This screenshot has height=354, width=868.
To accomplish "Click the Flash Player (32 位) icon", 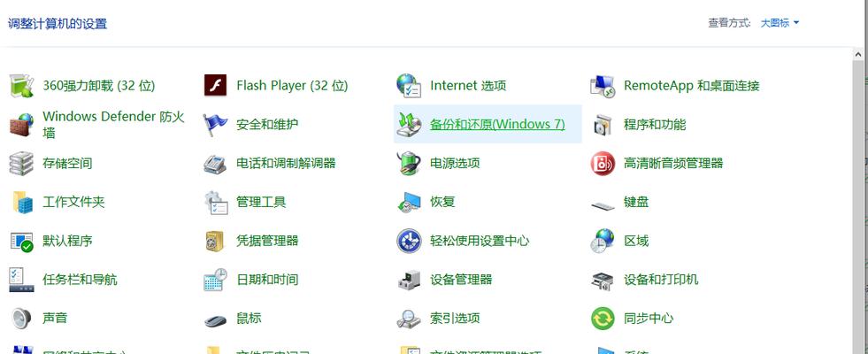I will click(215, 85).
